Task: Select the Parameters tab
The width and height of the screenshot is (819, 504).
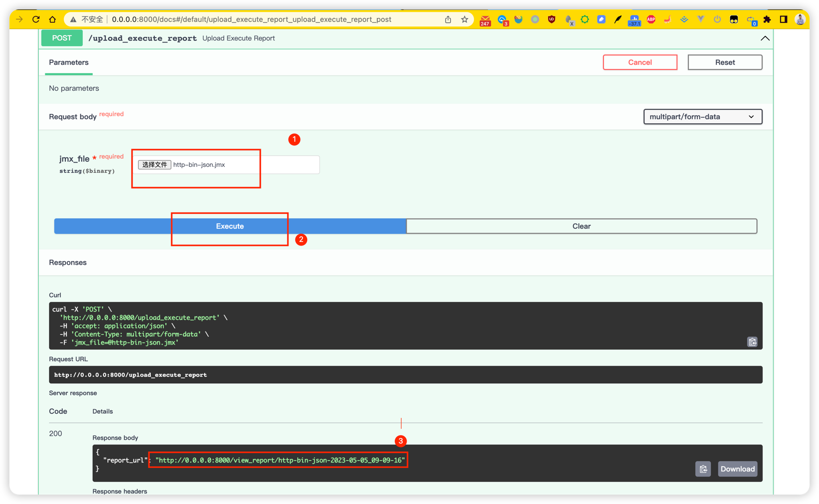Action: [x=68, y=62]
